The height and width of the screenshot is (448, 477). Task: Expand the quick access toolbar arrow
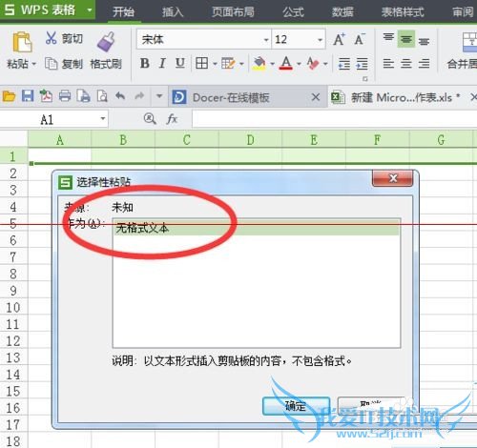pyautogui.click(x=159, y=96)
